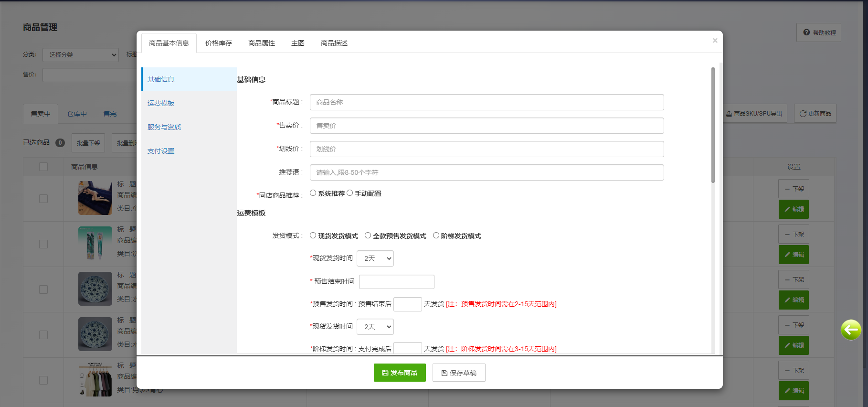Open the blue plate product thumbnail
868x407 pixels.
click(x=95, y=289)
